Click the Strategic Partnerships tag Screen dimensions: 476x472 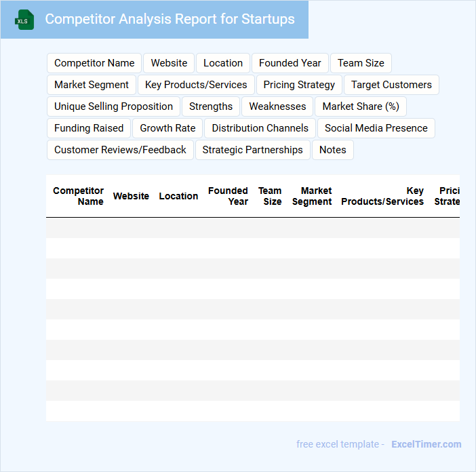click(253, 150)
